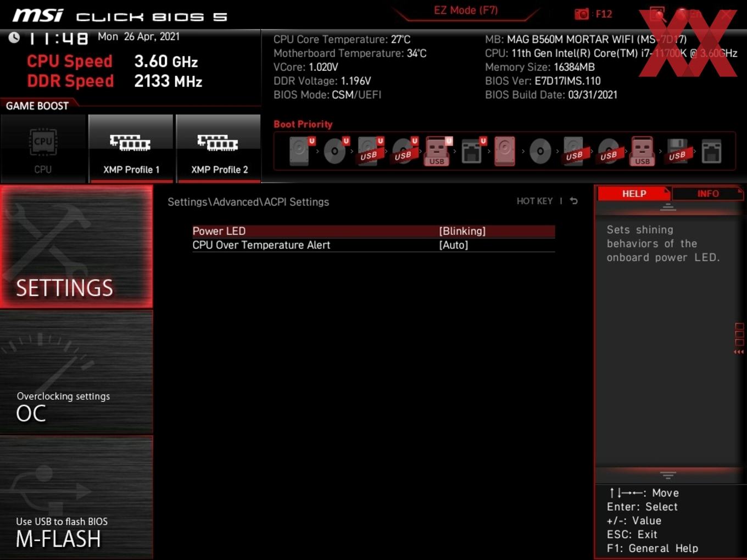Click BIOS Build Date: 03/31/2021
Viewport: 747px width, 560px height.
tap(551, 94)
